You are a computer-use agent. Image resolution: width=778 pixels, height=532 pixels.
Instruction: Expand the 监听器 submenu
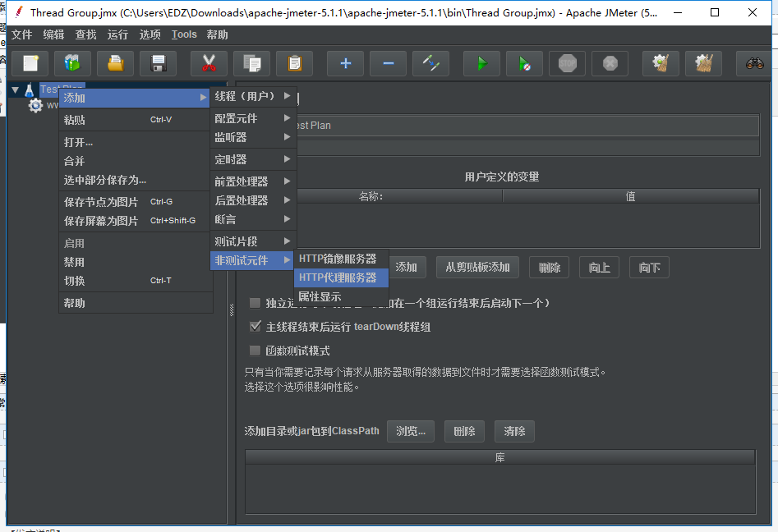[253, 137]
